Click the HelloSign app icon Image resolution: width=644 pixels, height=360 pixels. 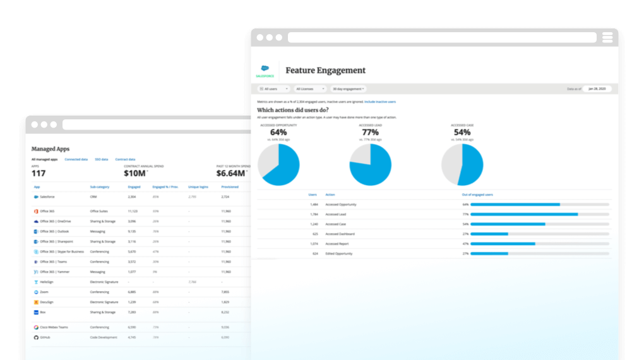coord(36,282)
